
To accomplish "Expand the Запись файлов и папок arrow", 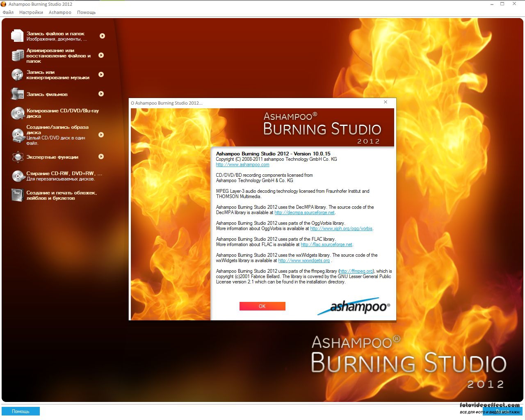I will coord(102,36).
